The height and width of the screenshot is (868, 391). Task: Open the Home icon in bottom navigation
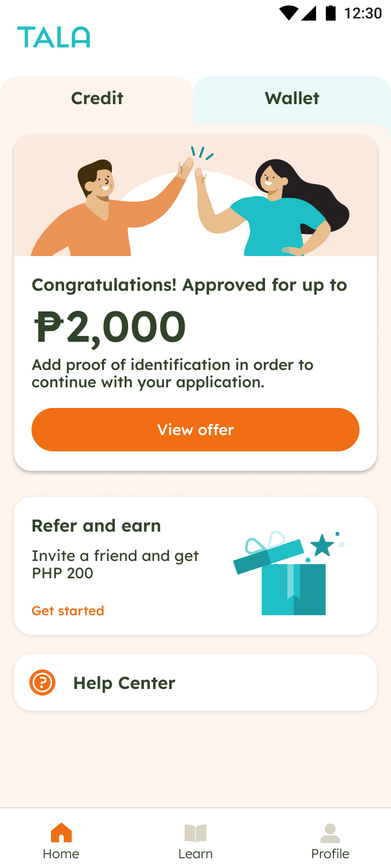[x=61, y=833]
